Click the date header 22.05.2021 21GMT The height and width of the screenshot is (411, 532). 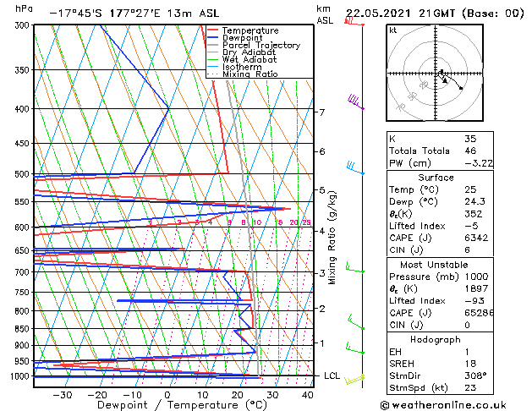pyautogui.click(x=400, y=14)
